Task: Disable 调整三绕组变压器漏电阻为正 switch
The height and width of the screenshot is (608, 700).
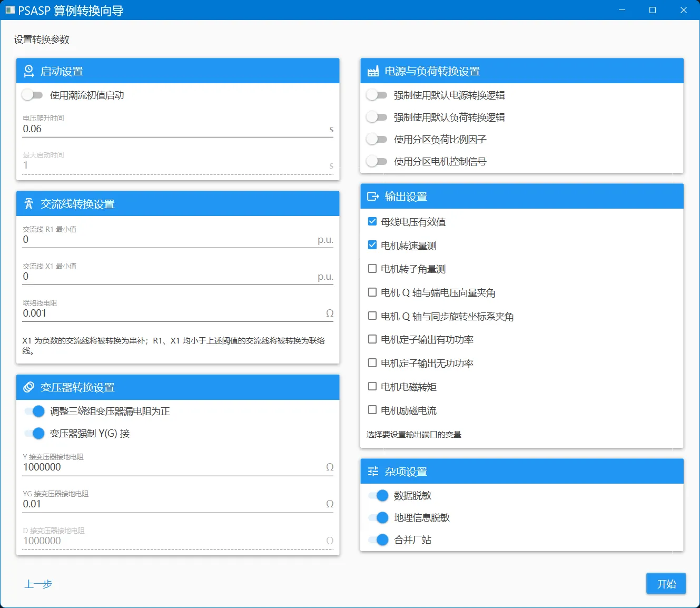Action: pos(34,411)
